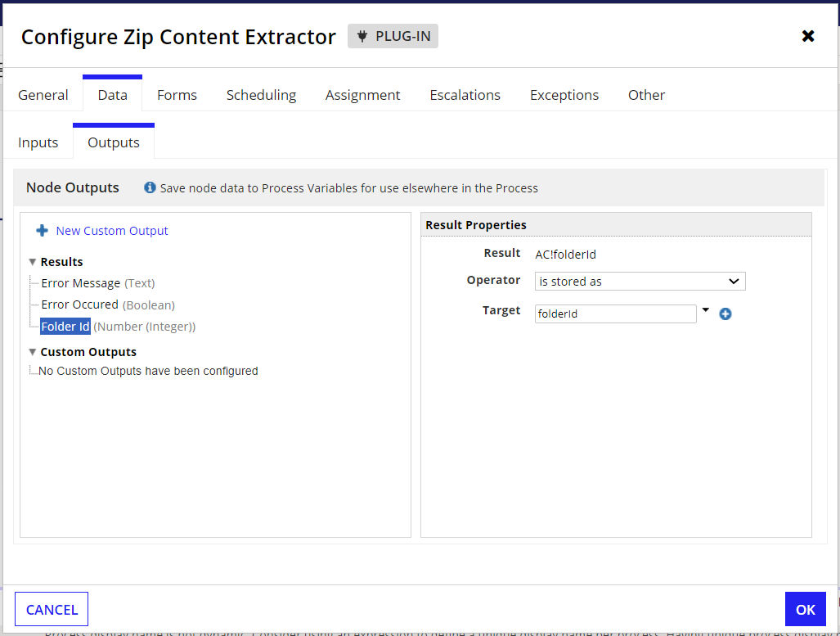Confirm with the OK button

805,609
